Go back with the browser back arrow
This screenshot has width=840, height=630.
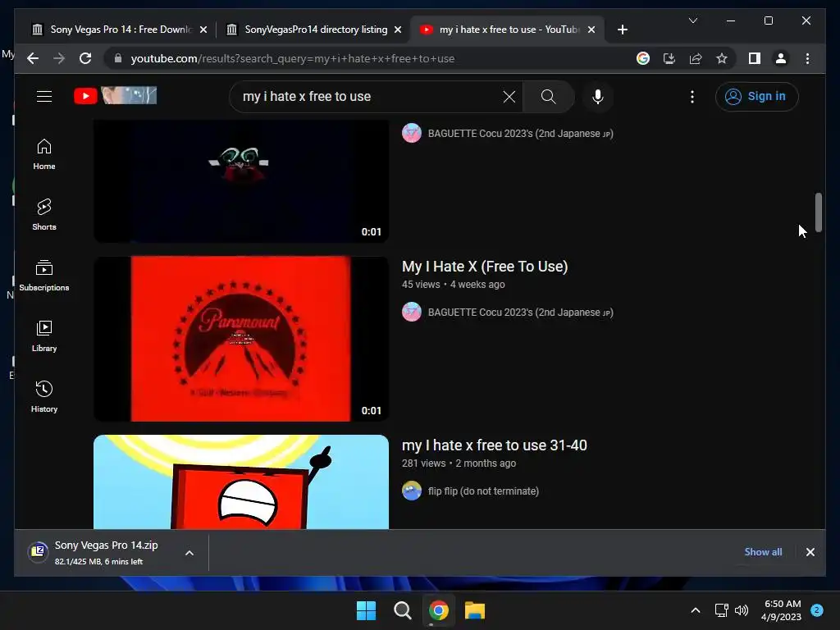coord(33,58)
